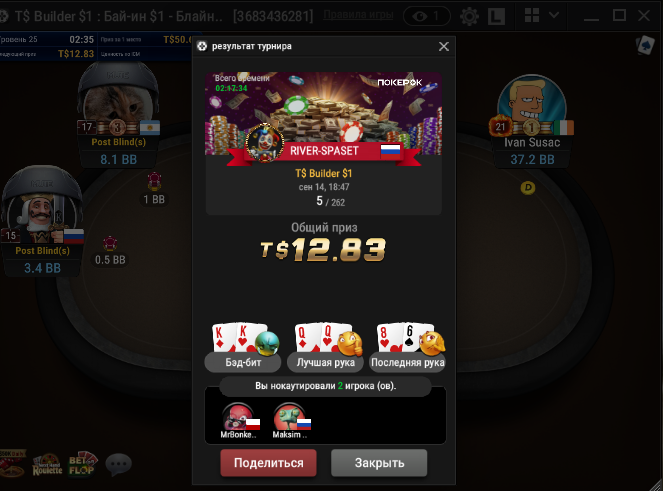The image size is (663, 491).
Task: Click the Поделиться button
Action: pos(268,463)
